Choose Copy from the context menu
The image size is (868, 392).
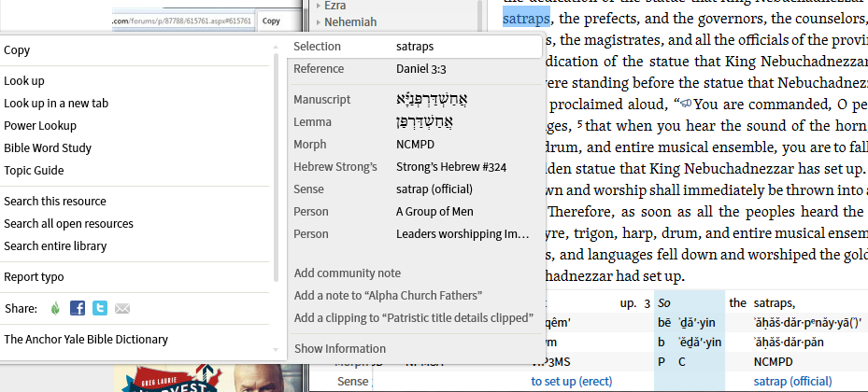point(17,50)
